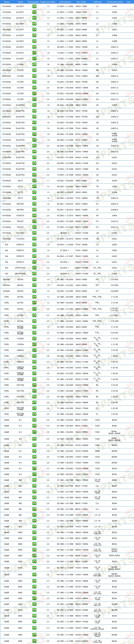
Task: Click fuel icon in COUPE 85kW/116KM row
Action: (34, 70)
